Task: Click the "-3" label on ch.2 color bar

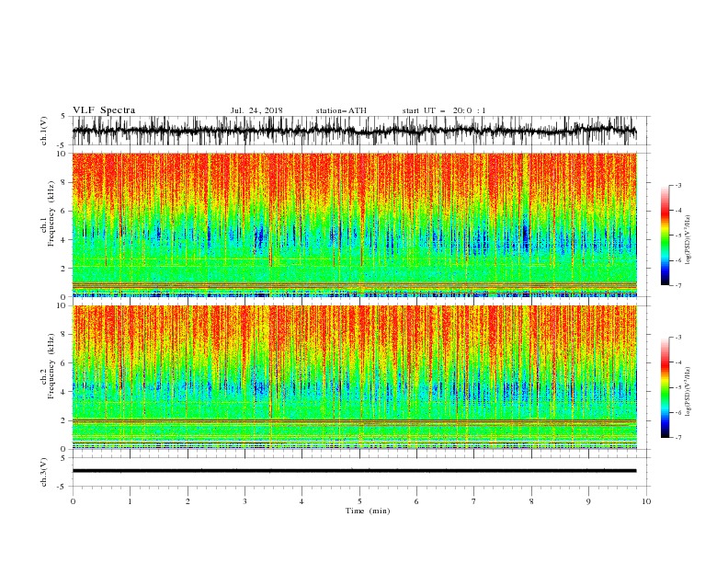Action: coord(677,338)
